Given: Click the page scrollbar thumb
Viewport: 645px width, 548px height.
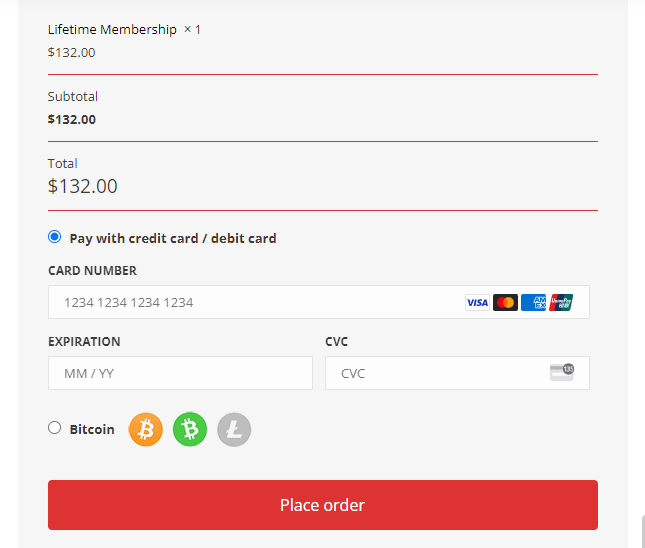Looking at the screenshot, I should tap(642, 531).
